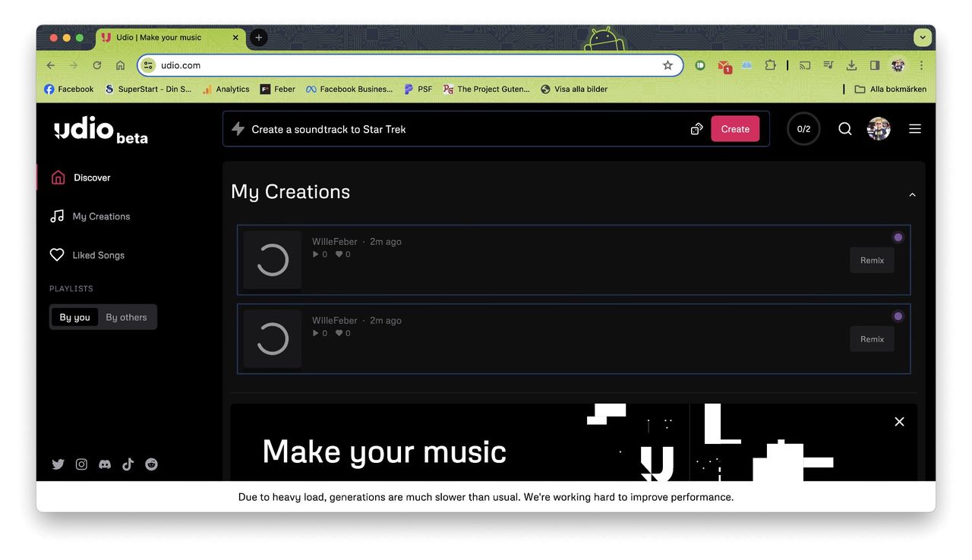Collapse the My Creations section chevron
The height and width of the screenshot is (560, 972).
pyautogui.click(x=912, y=195)
